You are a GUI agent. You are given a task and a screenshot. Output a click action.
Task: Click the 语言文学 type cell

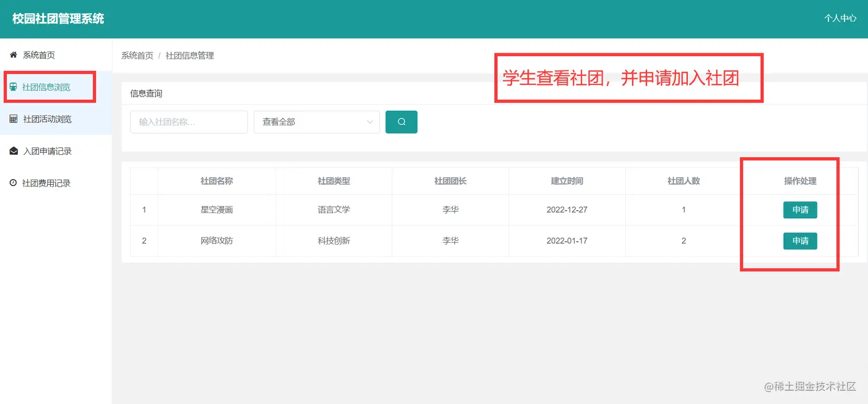334,210
